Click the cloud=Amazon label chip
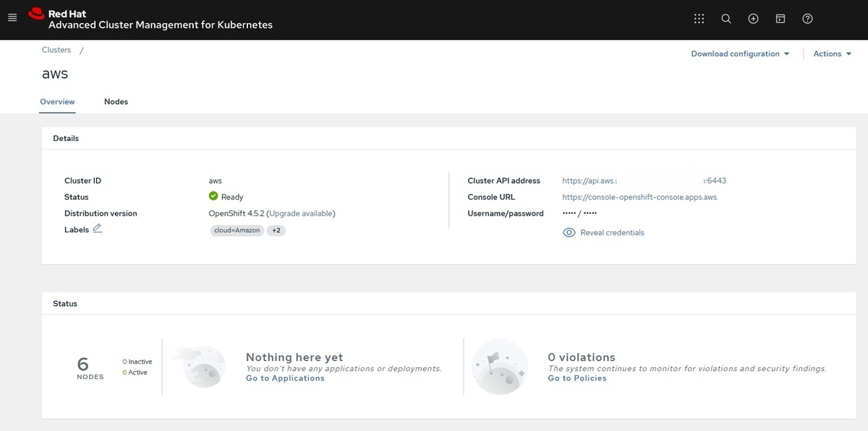 point(237,230)
